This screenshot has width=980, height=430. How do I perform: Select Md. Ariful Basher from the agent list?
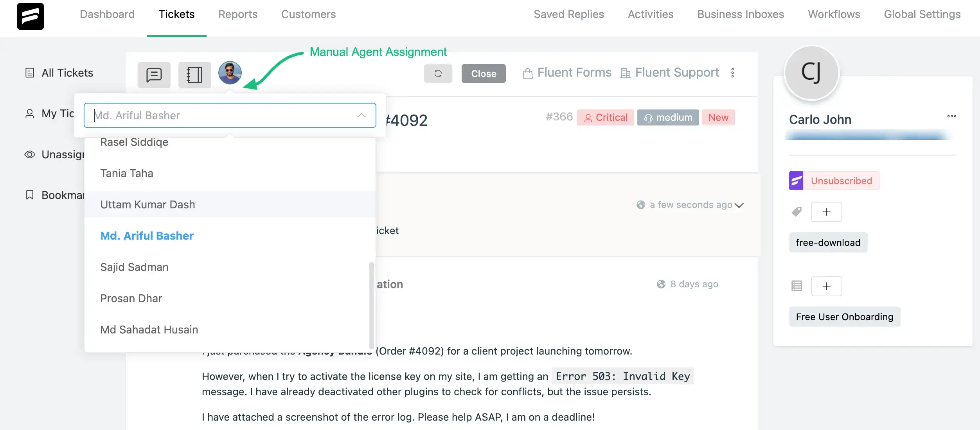[147, 235]
